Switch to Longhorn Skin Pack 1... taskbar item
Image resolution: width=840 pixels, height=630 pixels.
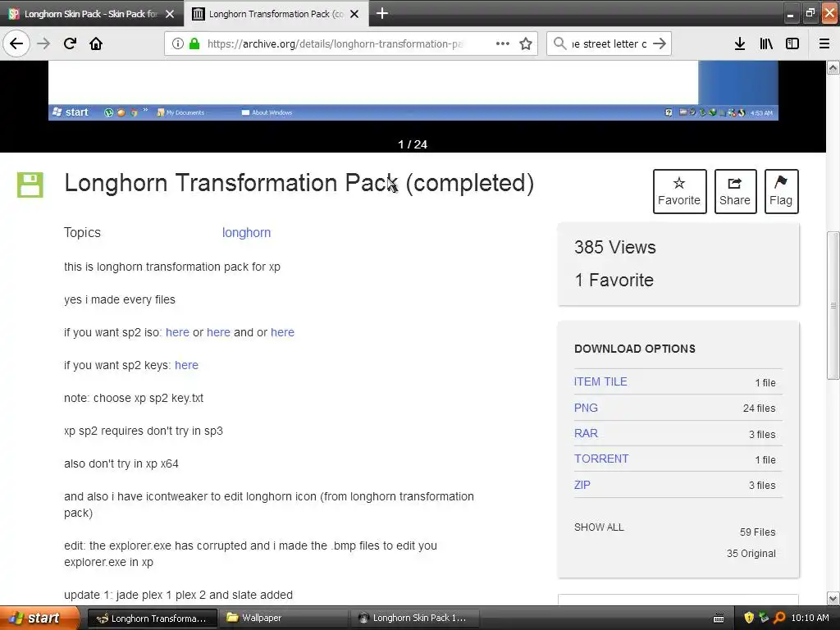click(x=413, y=619)
